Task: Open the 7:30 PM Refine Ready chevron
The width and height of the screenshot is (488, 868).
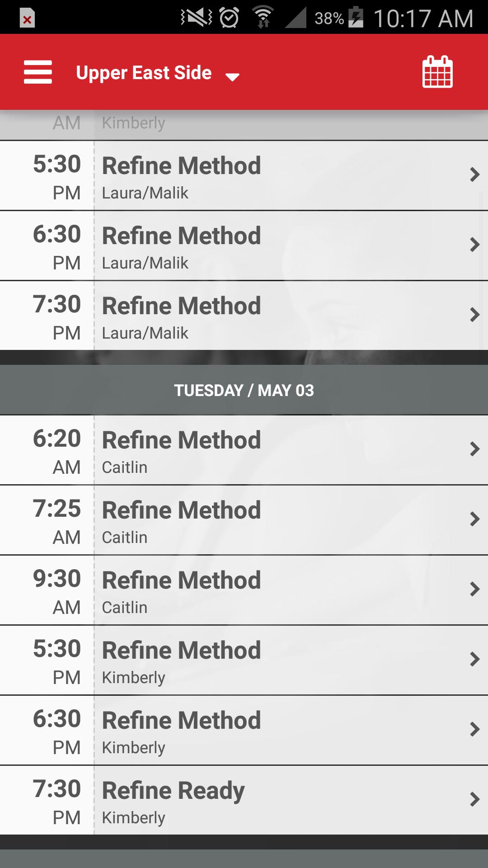Action: pos(474,800)
